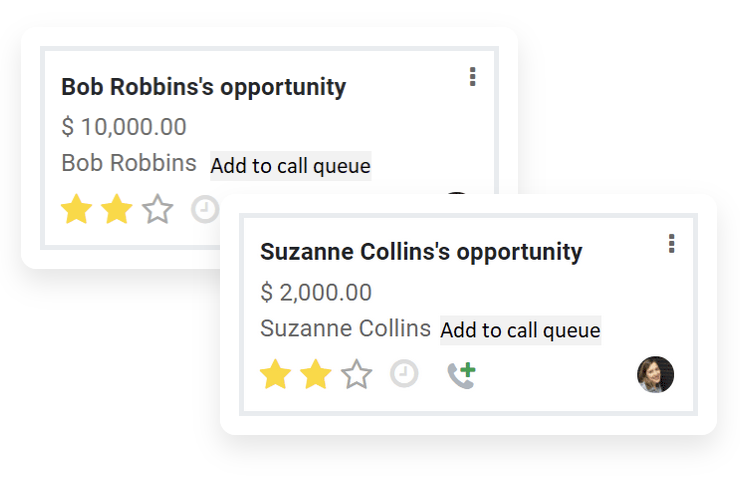Open kebab menu on Suzanne Collins's card

point(671,243)
